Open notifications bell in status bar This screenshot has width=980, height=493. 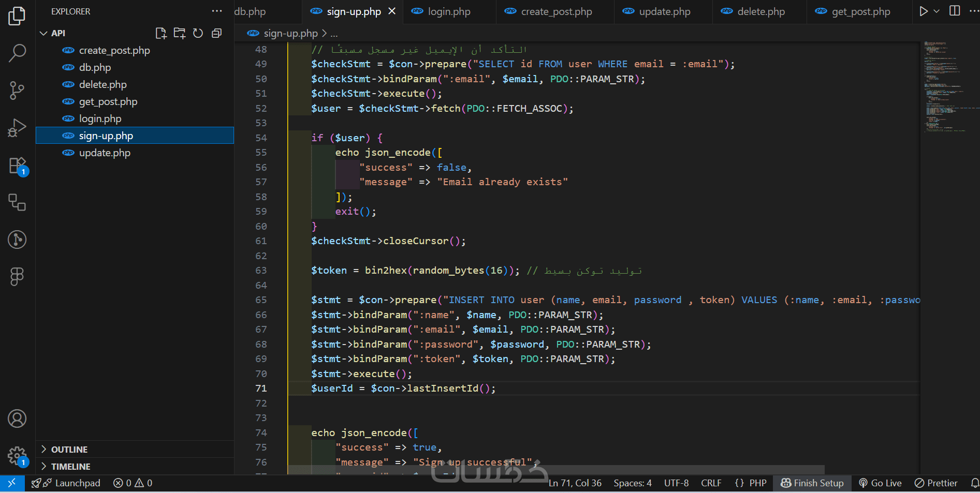[974, 483]
